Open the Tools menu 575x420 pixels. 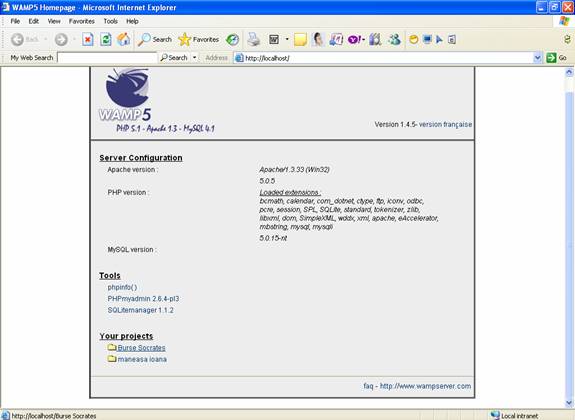coord(110,21)
